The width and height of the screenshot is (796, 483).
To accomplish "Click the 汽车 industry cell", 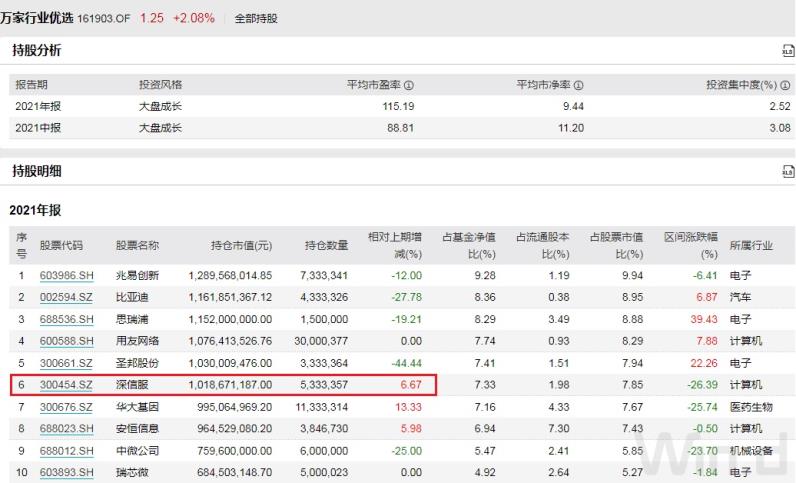I will pyautogui.click(x=740, y=298).
